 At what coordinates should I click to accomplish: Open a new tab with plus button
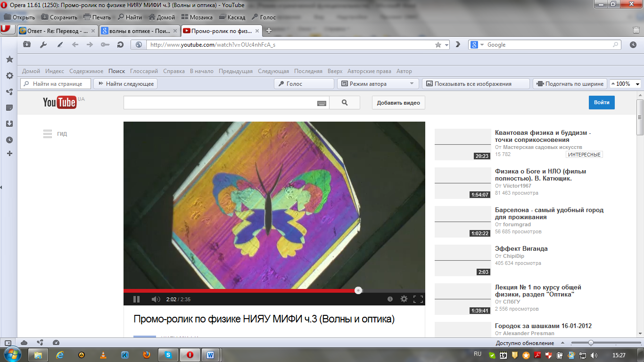(x=269, y=31)
